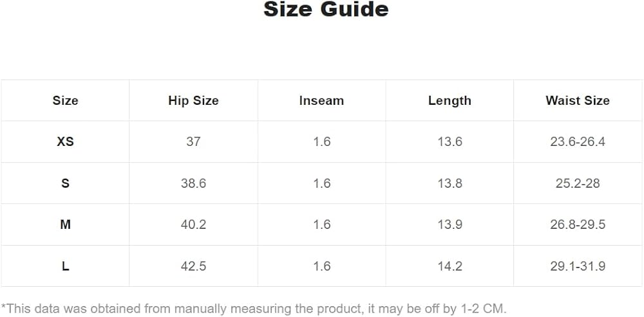Viewport: 644px width, 317px height.
Task: Click the Size Guide title
Action: (x=326, y=10)
